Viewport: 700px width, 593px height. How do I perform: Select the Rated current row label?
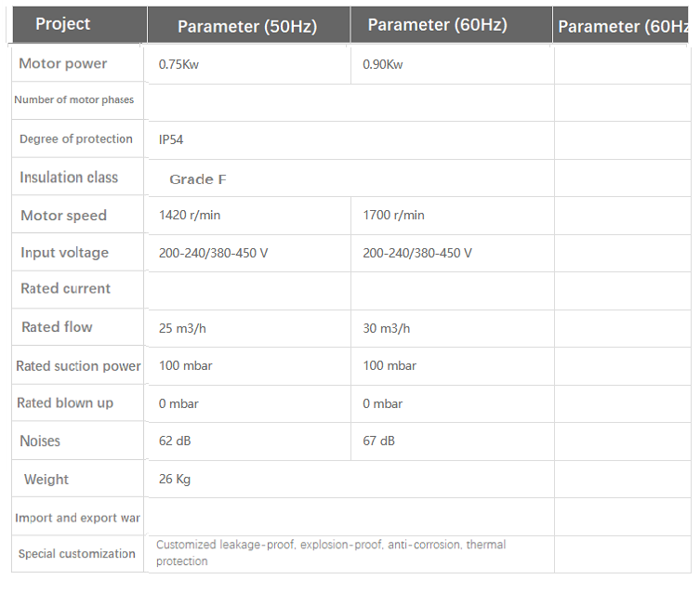pos(65,289)
